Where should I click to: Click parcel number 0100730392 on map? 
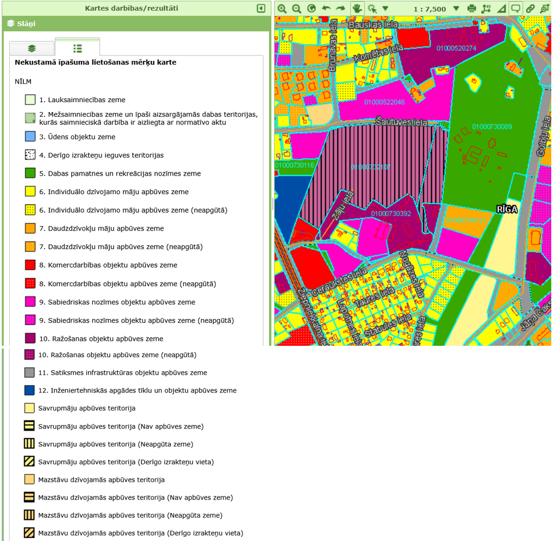391,213
